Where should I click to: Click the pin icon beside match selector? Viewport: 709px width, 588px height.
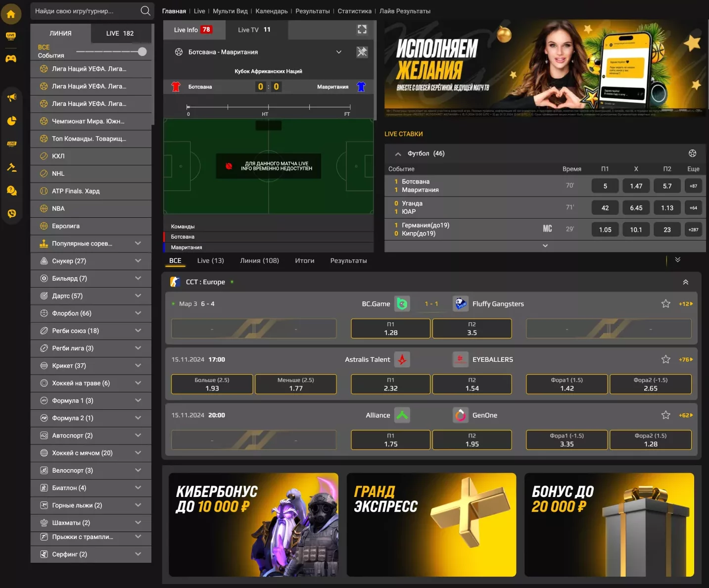362,51
